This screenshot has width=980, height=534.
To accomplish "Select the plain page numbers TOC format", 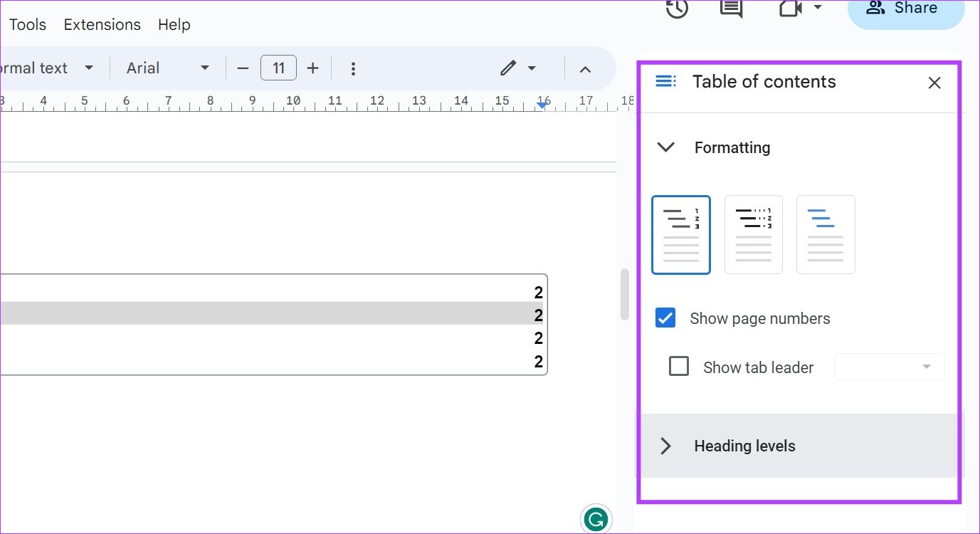I will 681,235.
